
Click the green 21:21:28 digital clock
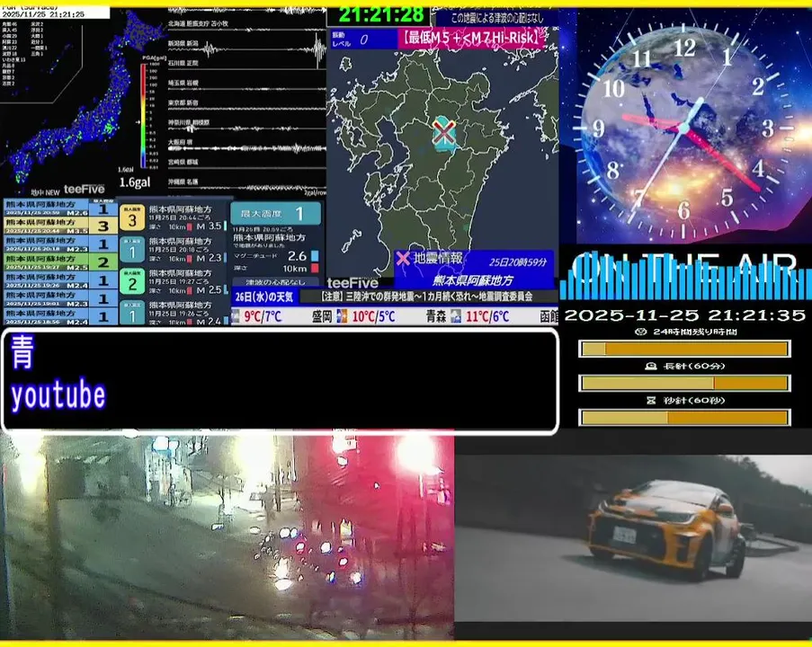coord(381,15)
